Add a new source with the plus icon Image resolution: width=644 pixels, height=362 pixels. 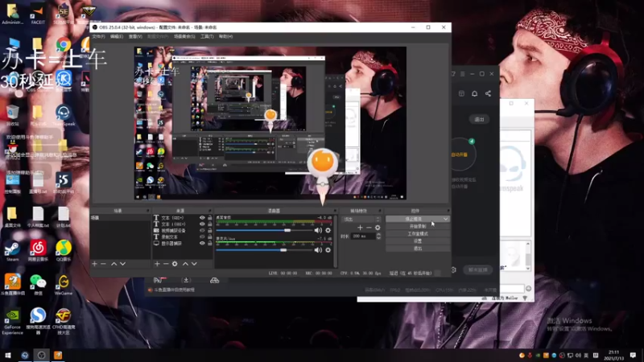point(157,264)
